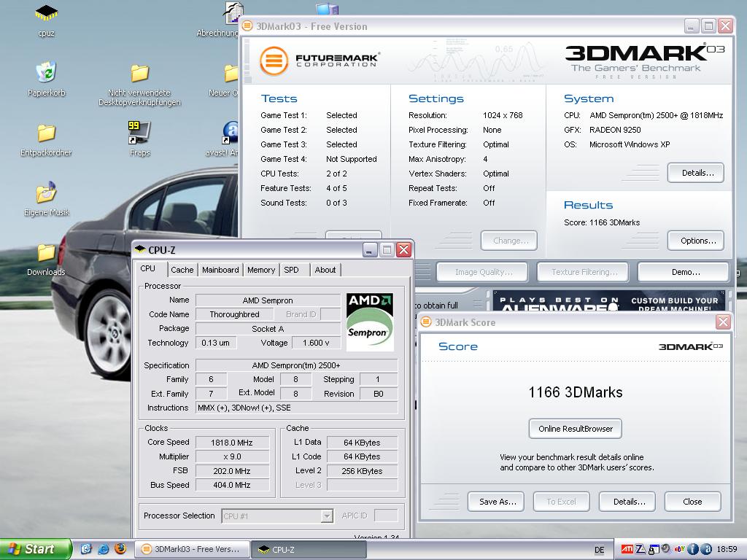Click the ZoneAlarm tray icon

[640, 550]
